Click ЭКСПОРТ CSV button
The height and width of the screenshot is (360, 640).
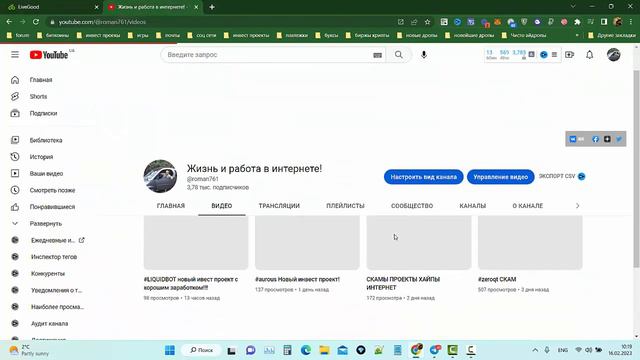(x=562, y=176)
